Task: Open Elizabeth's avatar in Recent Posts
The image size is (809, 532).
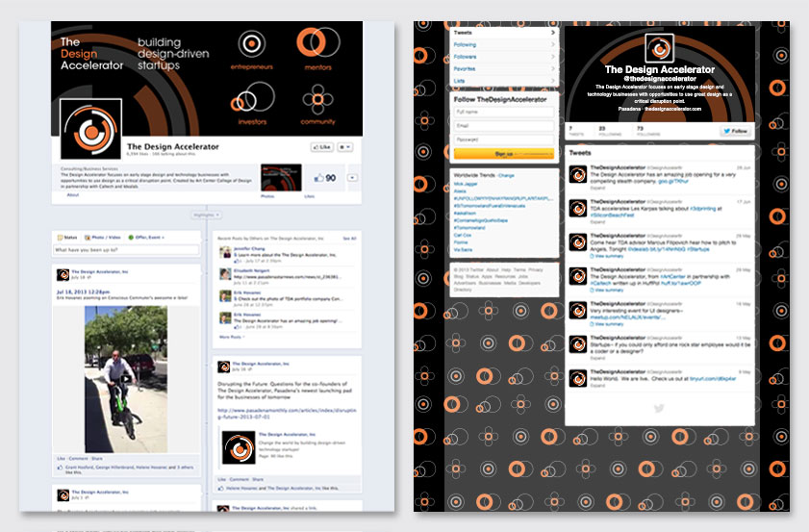Action: click(225, 274)
